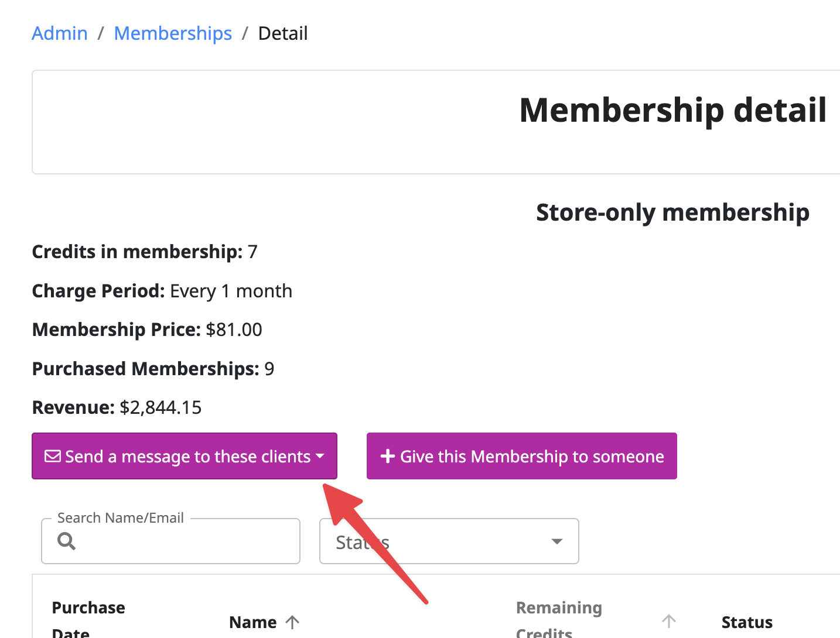Select the Store-only membership title
This screenshot has height=638, width=840.
[x=673, y=212]
